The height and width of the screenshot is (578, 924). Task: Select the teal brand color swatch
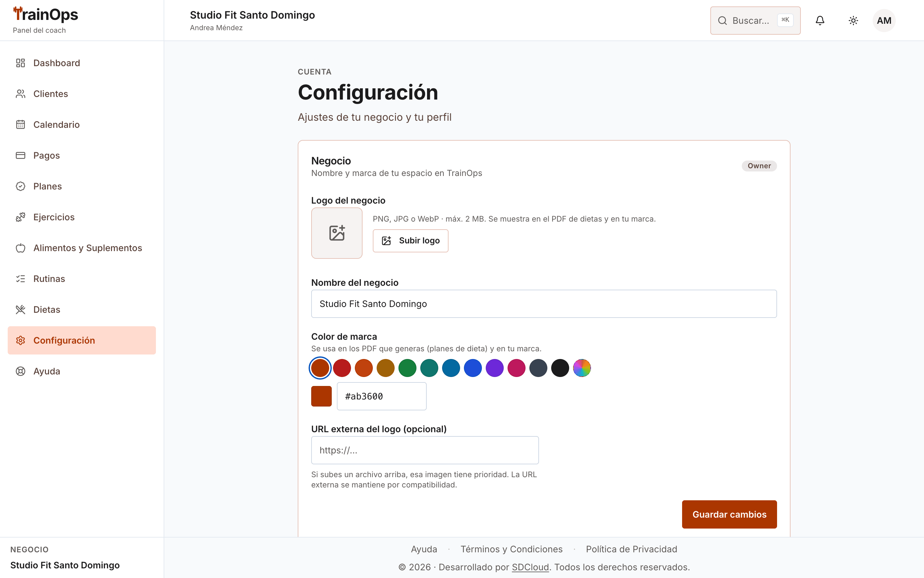tap(429, 368)
